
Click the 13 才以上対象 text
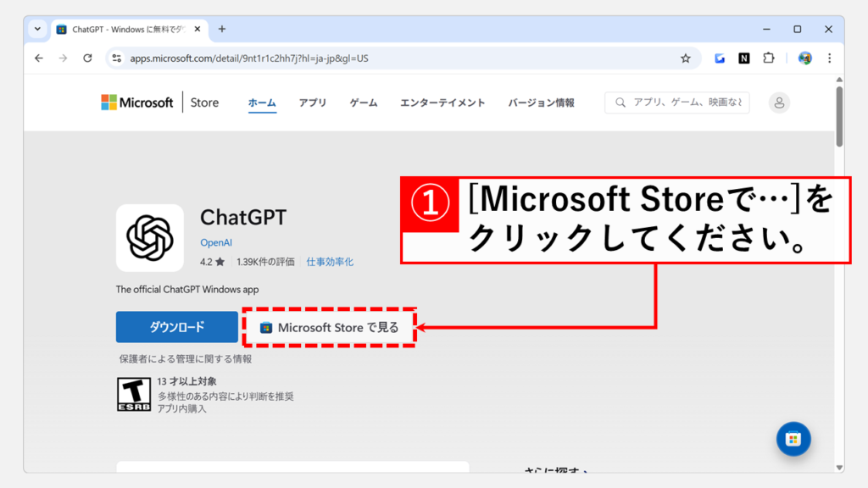coord(186,381)
